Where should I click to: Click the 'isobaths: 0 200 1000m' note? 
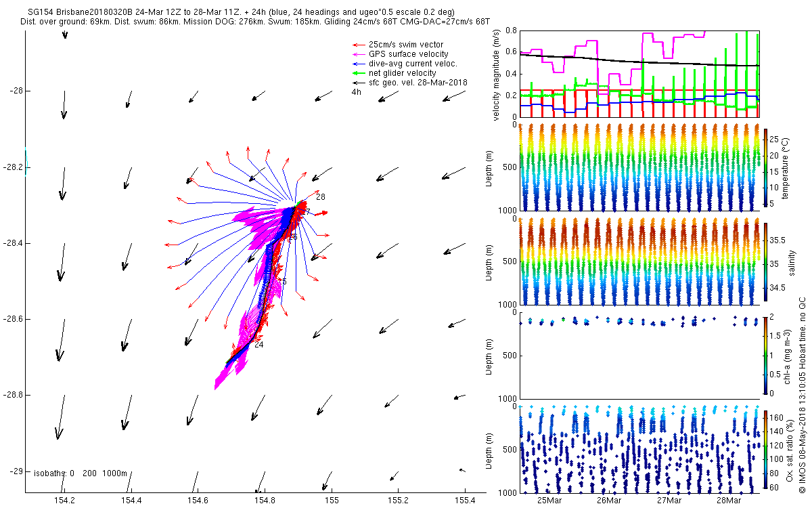point(81,473)
